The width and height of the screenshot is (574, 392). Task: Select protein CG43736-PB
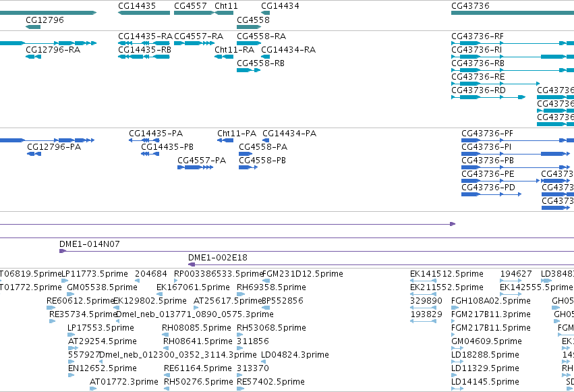point(516,167)
